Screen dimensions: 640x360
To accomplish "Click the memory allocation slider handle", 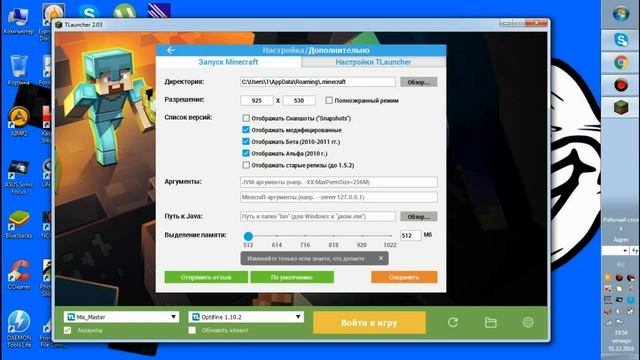I will pyautogui.click(x=248, y=236).
